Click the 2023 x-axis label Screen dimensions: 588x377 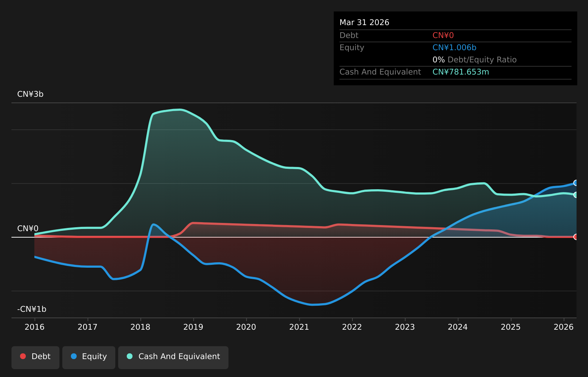pos(405,327)
